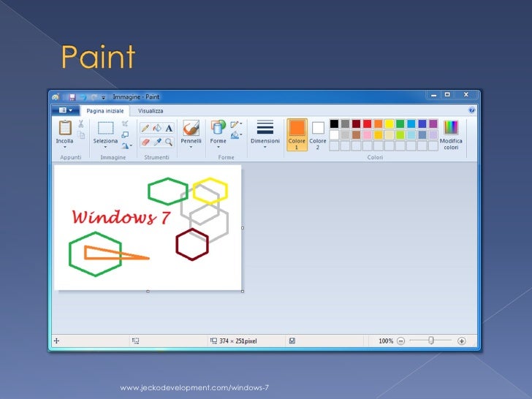Expand the Incolla dropdown arrow
The height and width of the screenshot is (399, 532).
pos(64,148)
